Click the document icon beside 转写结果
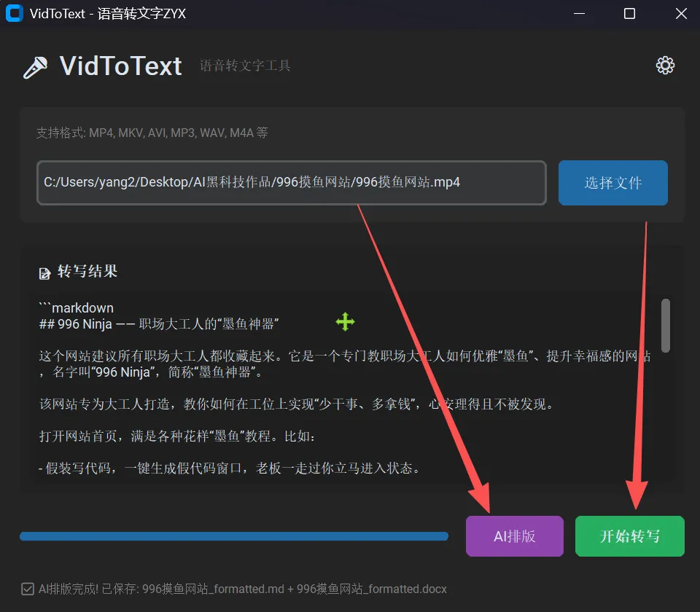This screenshot has width=700, height=612. [x=44, y=273]
